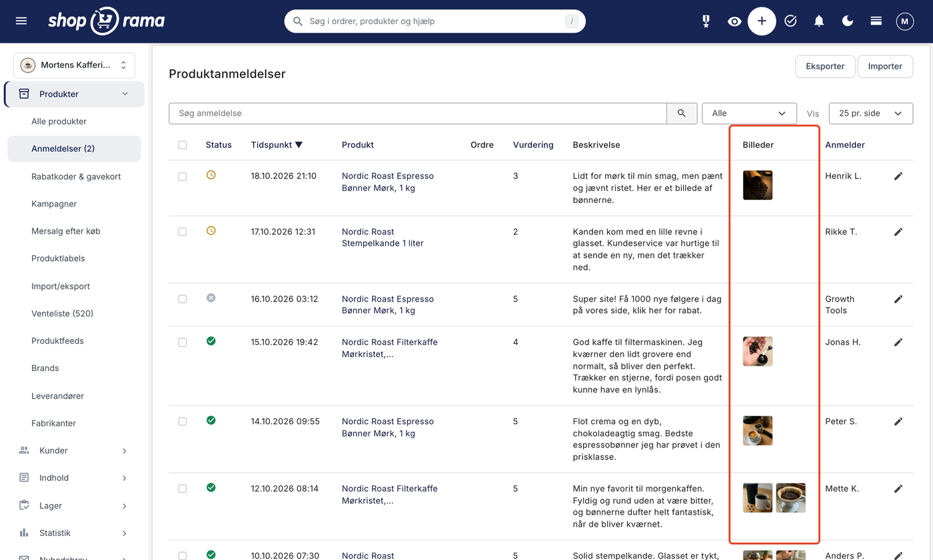Open the checkmark tasks icon
This screenshot has height=560, width=933.
point(790,21)
